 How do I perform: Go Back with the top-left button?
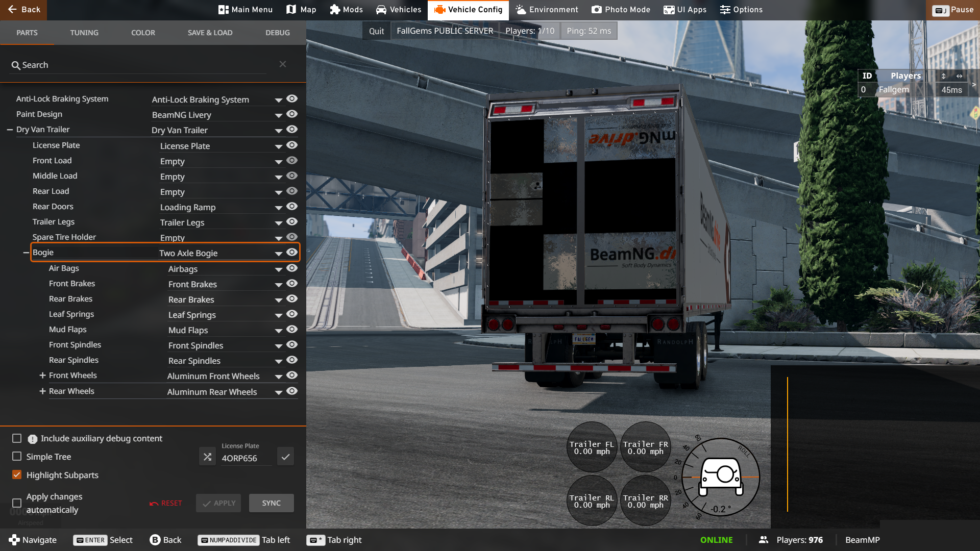[23, 10]
